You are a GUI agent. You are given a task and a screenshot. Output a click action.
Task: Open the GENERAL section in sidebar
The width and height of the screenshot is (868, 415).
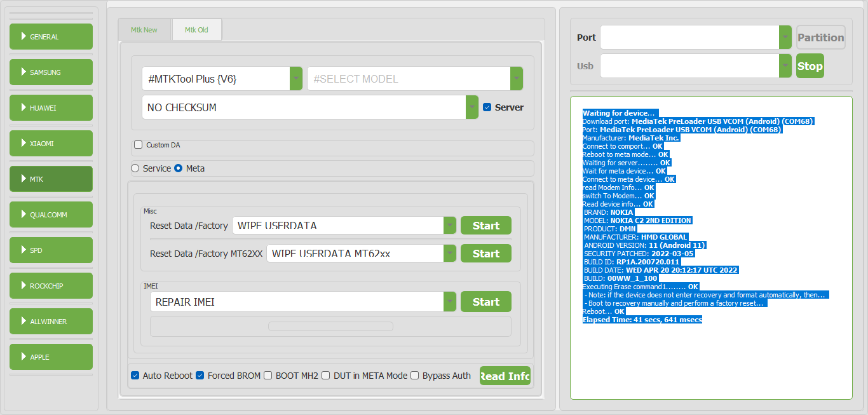tap(51, 37)
